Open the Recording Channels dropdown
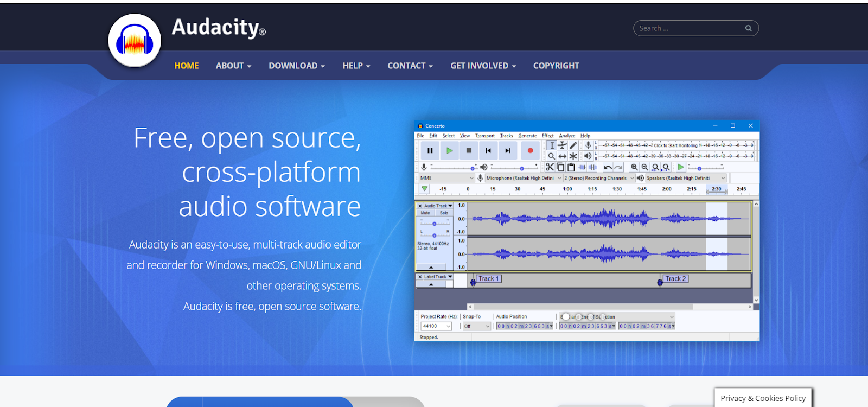Viewport: 868px width, 407px height. (599, 178)
